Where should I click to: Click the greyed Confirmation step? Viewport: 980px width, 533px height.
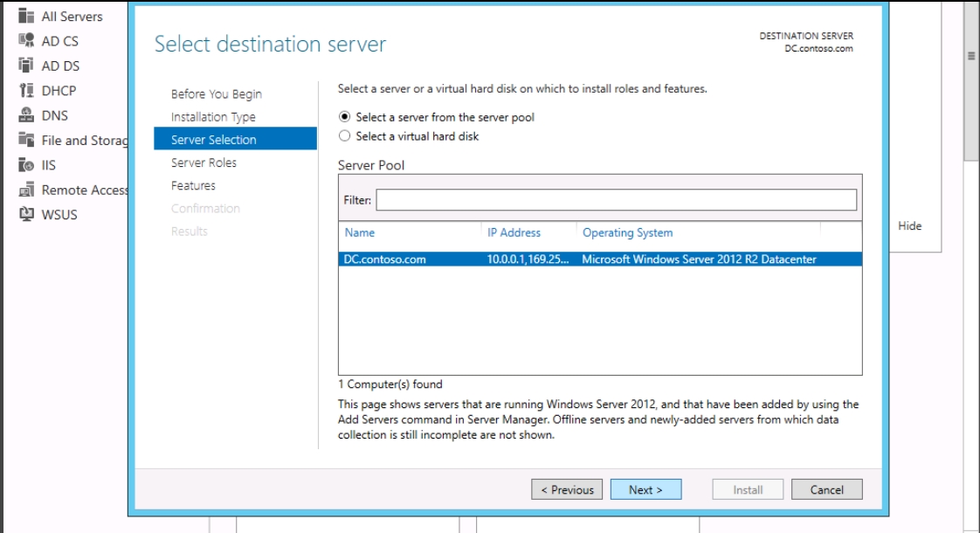tap(205, 208)
